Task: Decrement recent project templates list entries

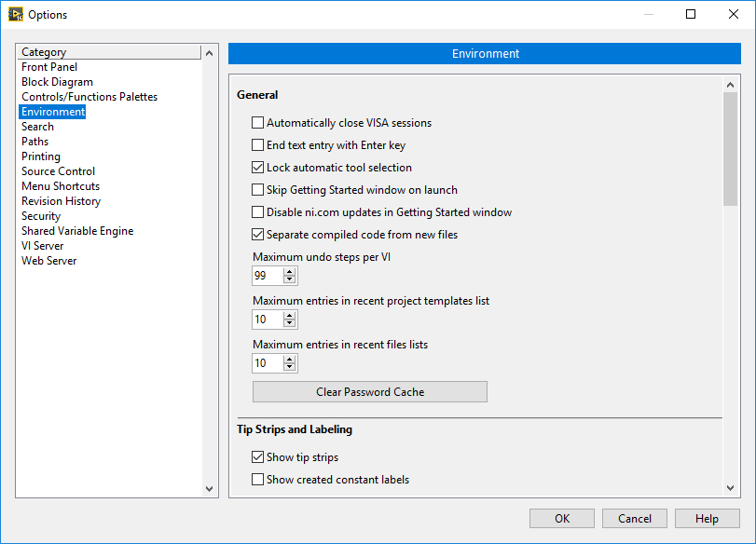Action: [289, 324]
